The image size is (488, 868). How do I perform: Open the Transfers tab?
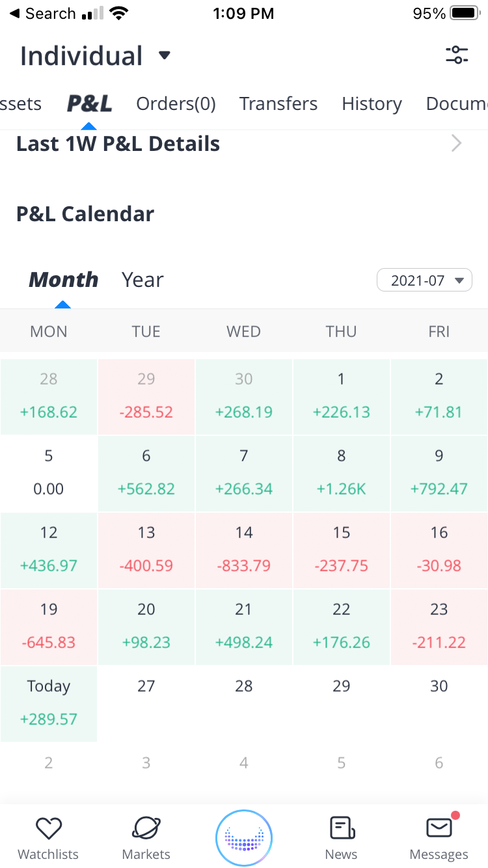coord(278,104)
